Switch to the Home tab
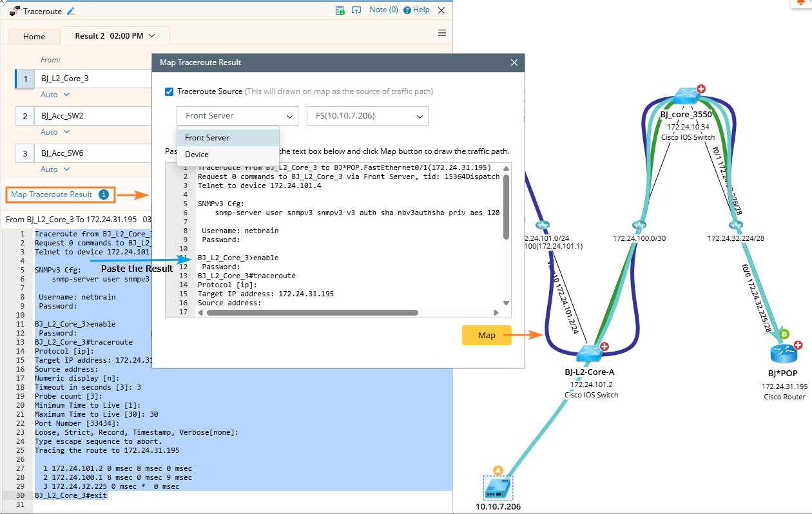Screen dimensions: 812x514 point(34,37)
